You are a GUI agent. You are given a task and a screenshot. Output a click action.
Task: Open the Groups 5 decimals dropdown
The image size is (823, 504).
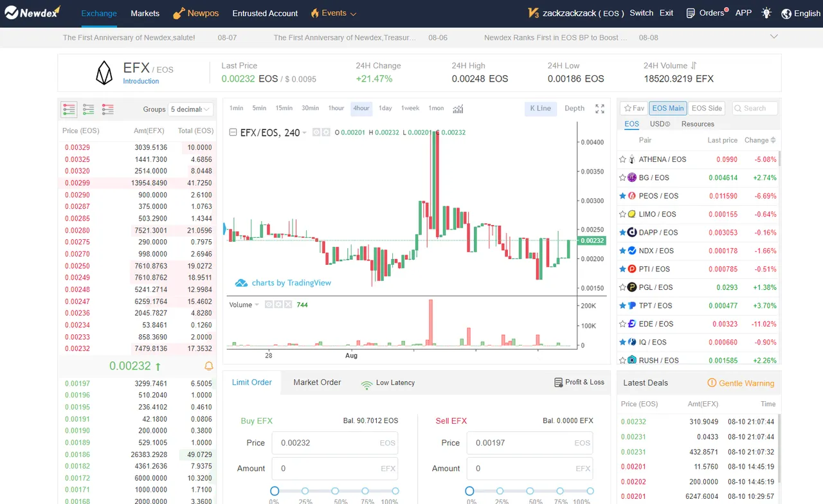[x=190, y=109]
